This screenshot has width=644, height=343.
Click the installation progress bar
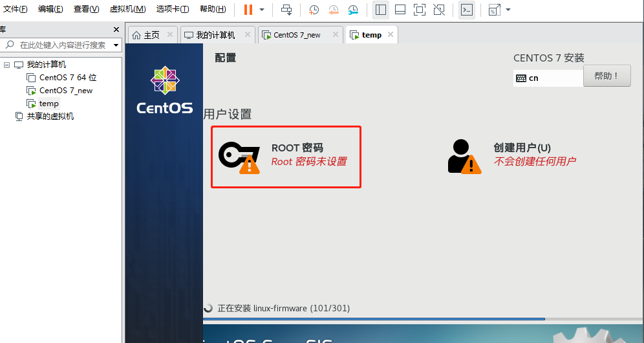click(x=423, y=319)
